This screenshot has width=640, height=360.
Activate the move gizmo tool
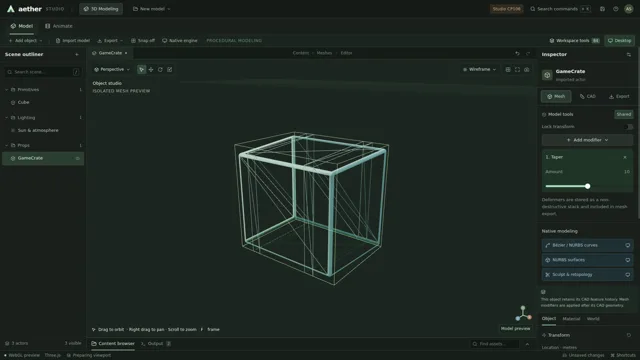coord(151,69)
